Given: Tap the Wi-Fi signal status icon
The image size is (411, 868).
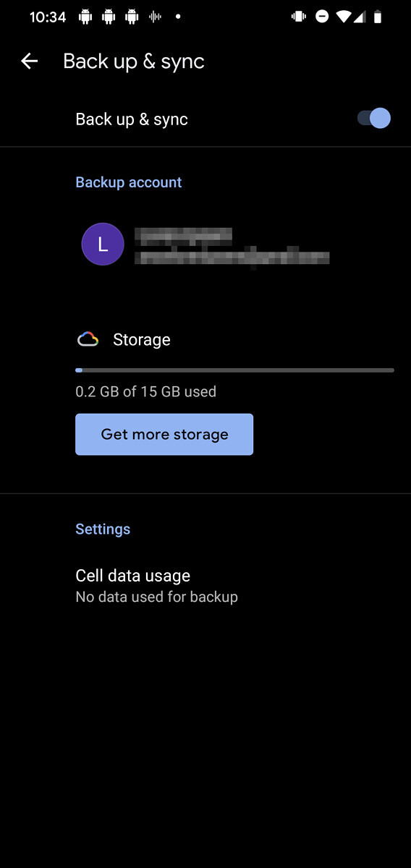Looking at the screenshot, I should pos(344,17).
